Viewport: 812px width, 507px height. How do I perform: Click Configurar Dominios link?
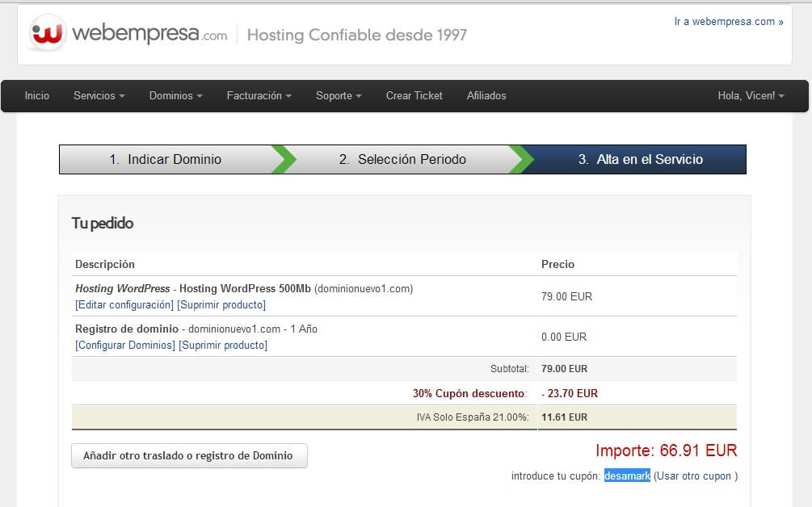[125, 345]
